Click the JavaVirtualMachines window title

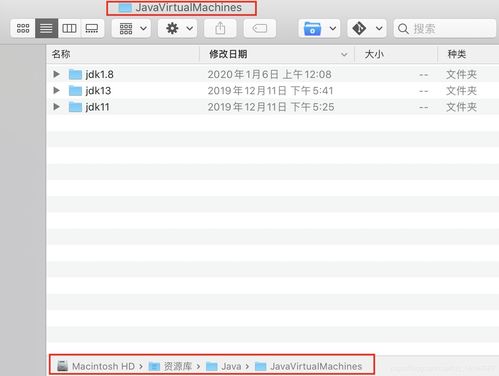coord(189,8)
